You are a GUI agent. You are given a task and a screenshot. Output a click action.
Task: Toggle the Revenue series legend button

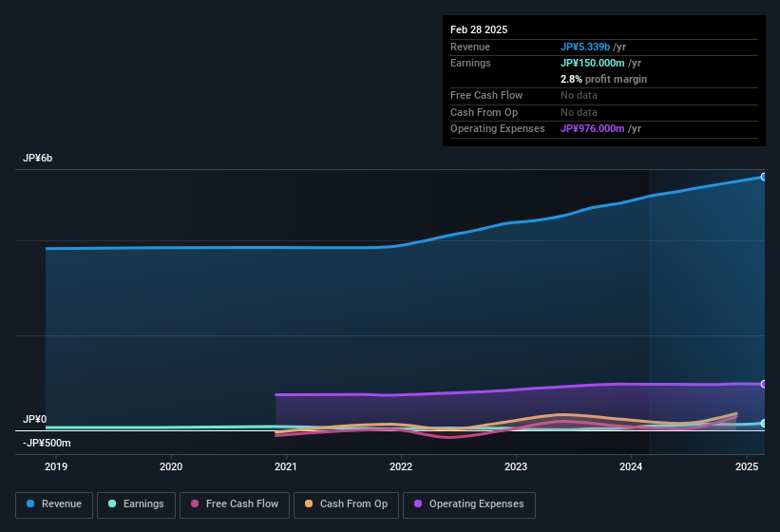(54, 505)
